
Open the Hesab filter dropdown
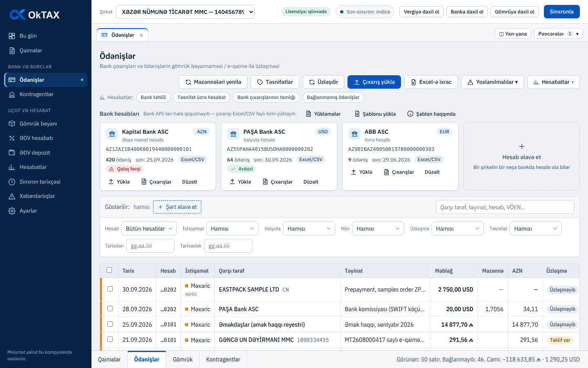[x=149, y=229]
